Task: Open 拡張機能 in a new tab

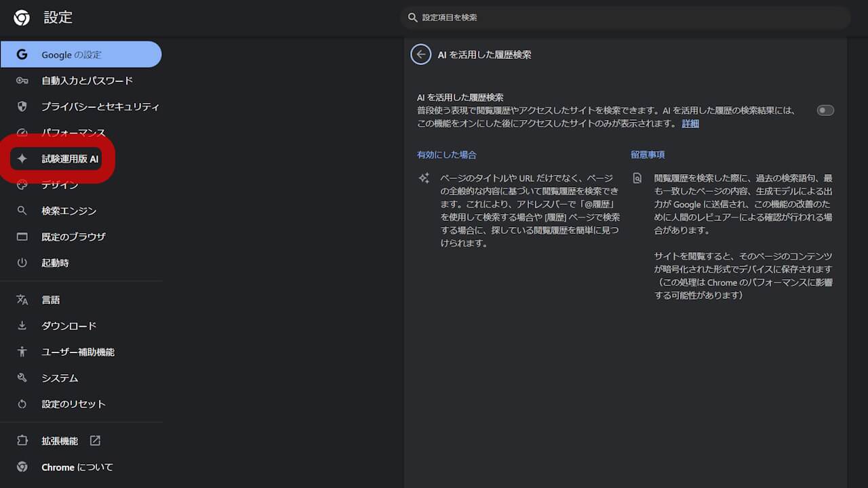Action: coord(58,441)
